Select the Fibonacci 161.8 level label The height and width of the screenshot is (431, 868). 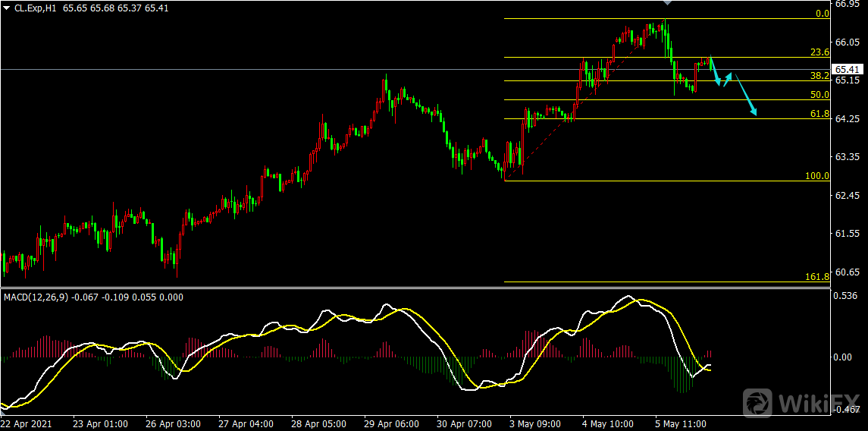click(x=817, y=277)
